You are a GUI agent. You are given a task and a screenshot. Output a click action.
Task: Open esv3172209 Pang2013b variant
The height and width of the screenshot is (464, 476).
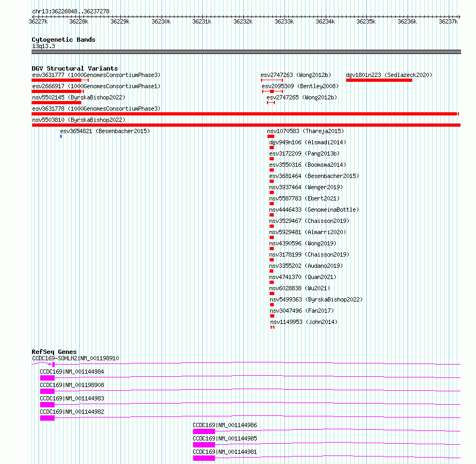tap(304, 153)
